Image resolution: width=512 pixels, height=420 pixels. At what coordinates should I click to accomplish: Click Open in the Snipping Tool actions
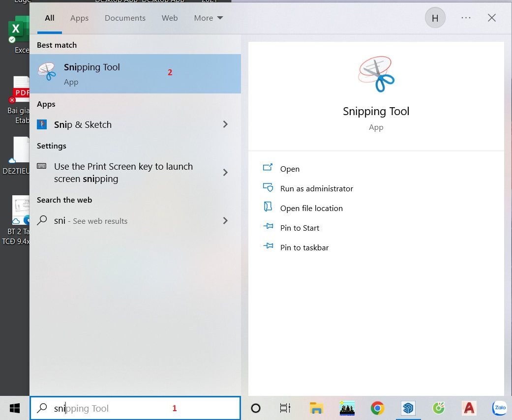290,169
